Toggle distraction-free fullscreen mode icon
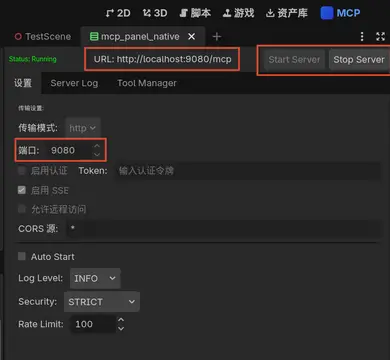This screenshot has width=390, height=360. click(x=380, y=36)
